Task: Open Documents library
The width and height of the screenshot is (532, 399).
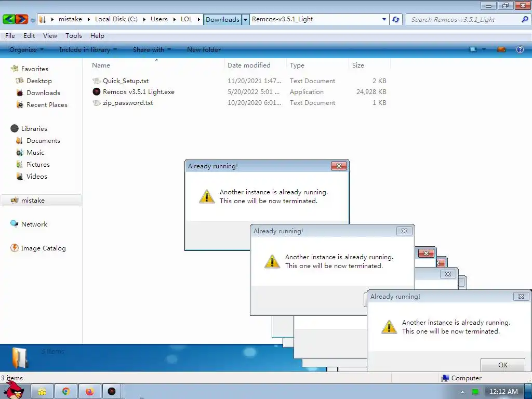Action: tap(43, 140)
